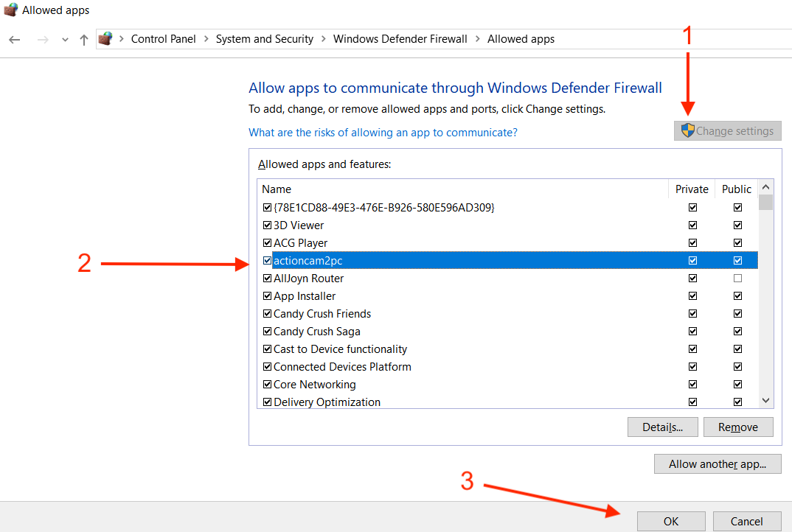Navigate to System and Security breadcrumb
792x532 pixels.
tap(265, 39)
